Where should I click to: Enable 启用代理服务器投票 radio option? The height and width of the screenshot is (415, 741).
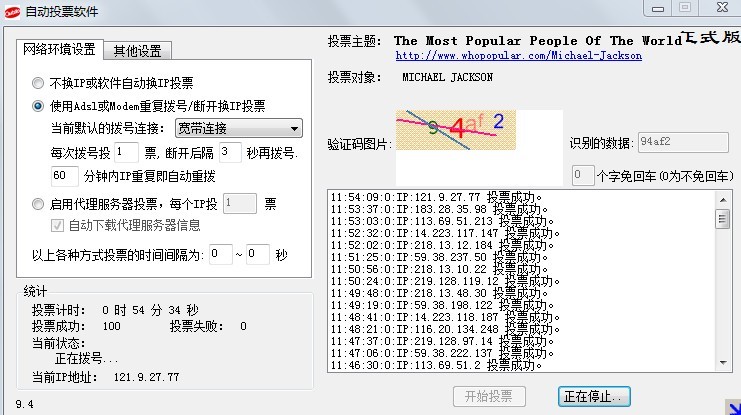39,203
